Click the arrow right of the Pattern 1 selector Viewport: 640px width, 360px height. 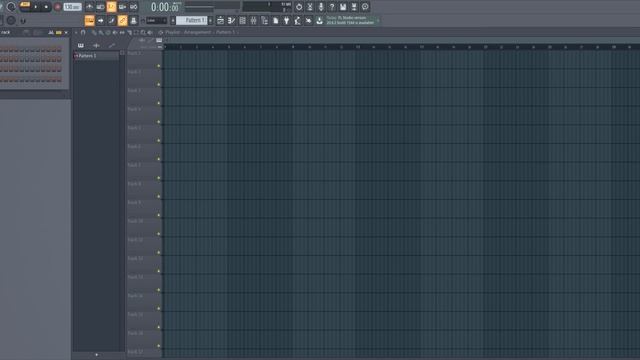coord(211,20)
